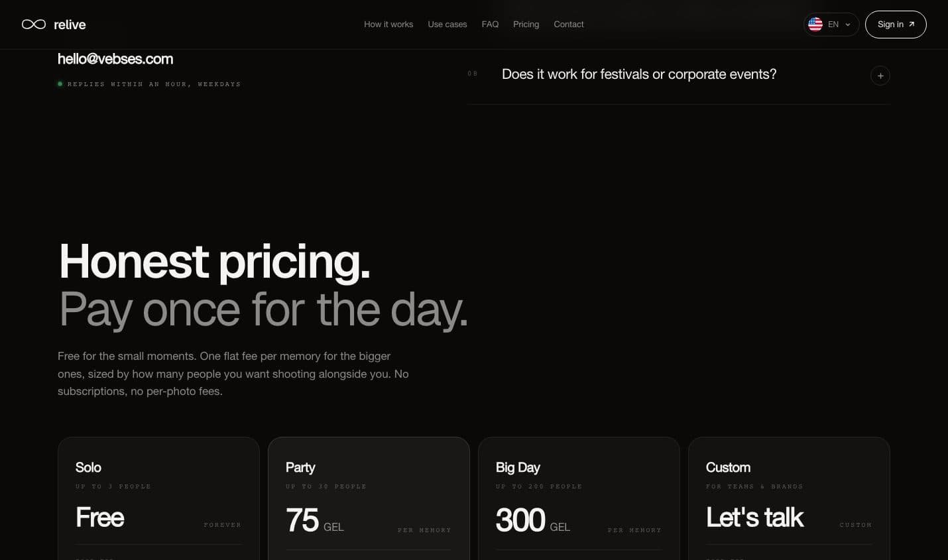Choose the Big Day 300 GEL plan card
The width and height of the screenshot is (948, 560).
579,498
